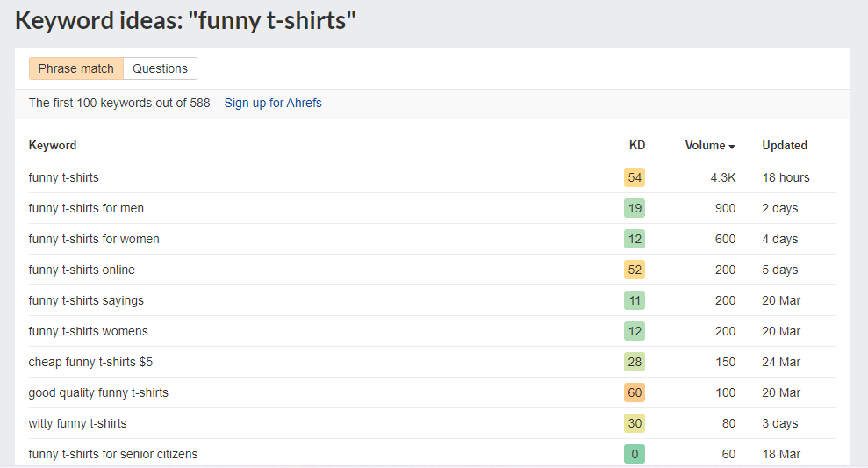
Task: Select 'witty funny t-shirts' keyword
Action: pos(77,424)
